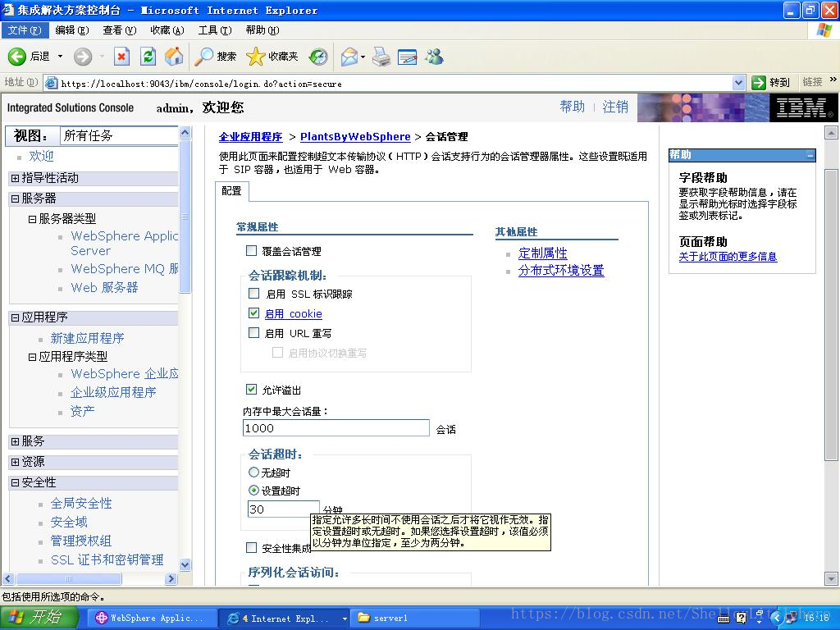Follow the PlantsByWebSphere breadcrumb link
The height and width of the screenshot is (630, 840).
coord(355,137)
